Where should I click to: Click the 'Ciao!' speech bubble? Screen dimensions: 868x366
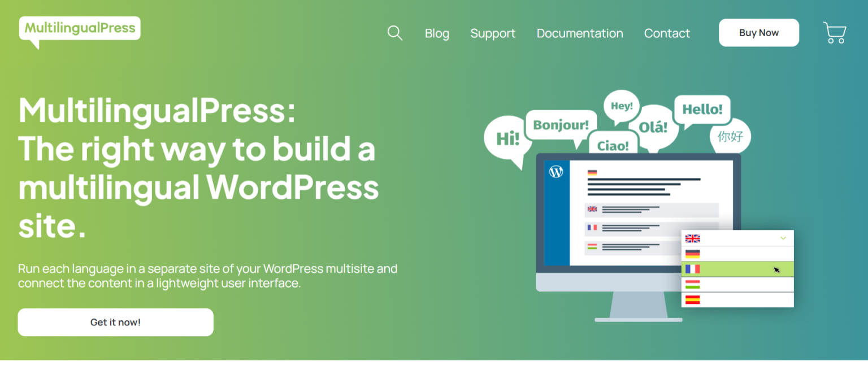click(x=613, y=145)
